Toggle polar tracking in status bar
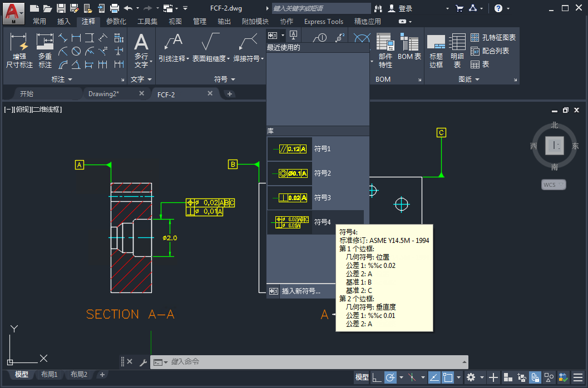The image size is (588, 388). pos(390,377)
